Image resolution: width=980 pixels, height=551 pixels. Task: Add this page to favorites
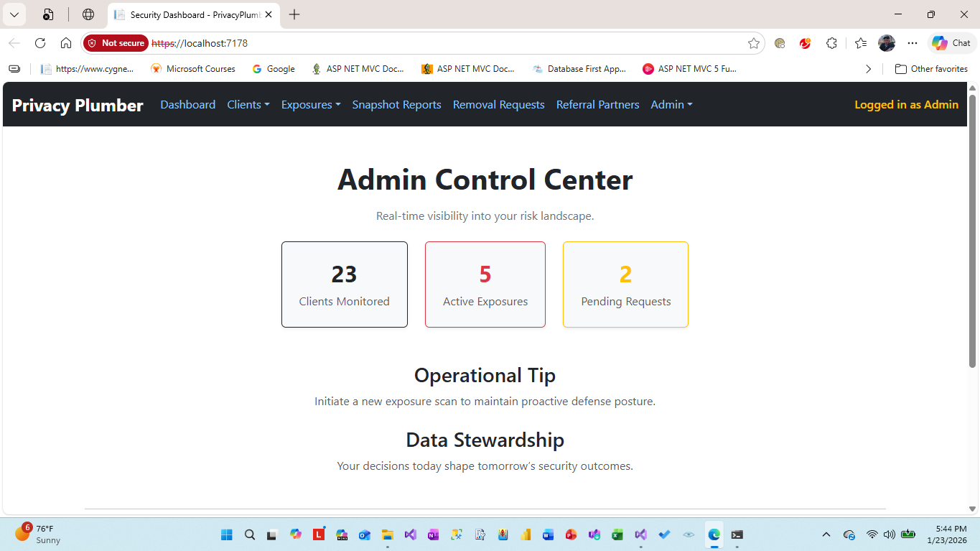pos(754,43)
